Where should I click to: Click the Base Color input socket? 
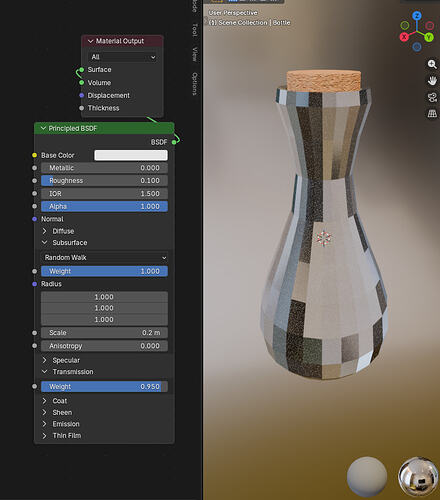34,155
